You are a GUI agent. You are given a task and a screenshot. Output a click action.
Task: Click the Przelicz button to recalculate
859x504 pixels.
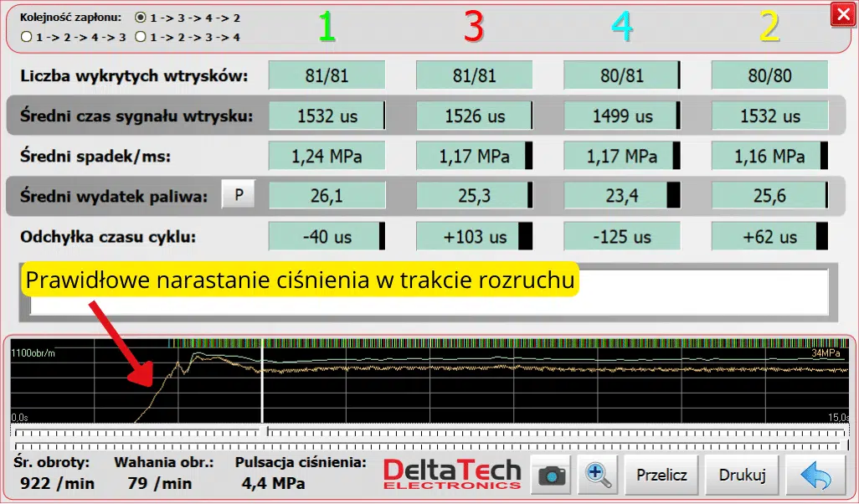662,475
